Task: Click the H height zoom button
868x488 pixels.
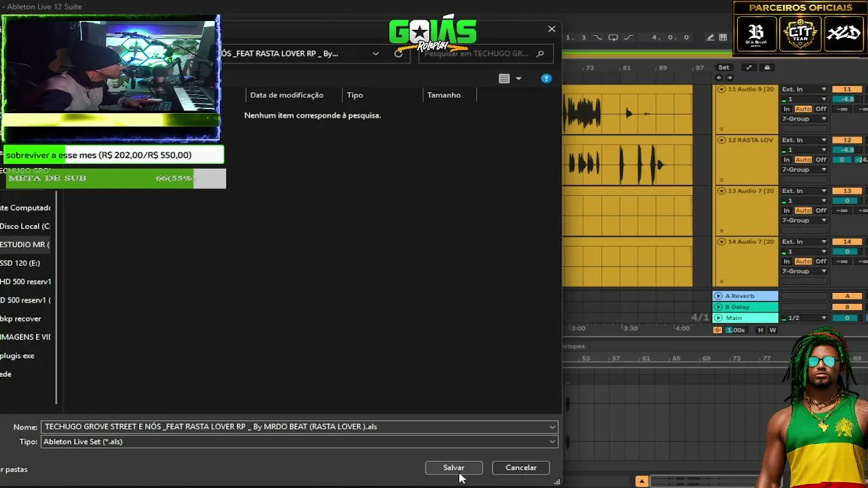Action: coord(760,330)
